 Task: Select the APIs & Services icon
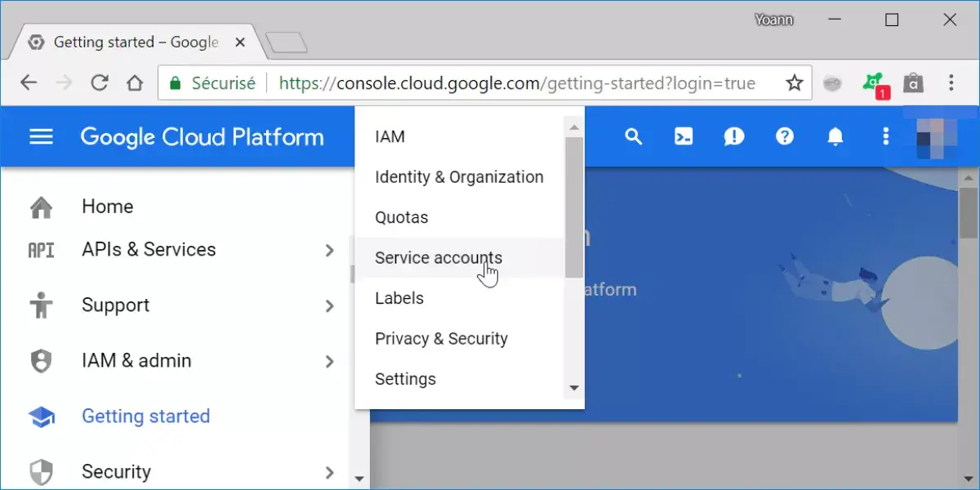(41, 250)
